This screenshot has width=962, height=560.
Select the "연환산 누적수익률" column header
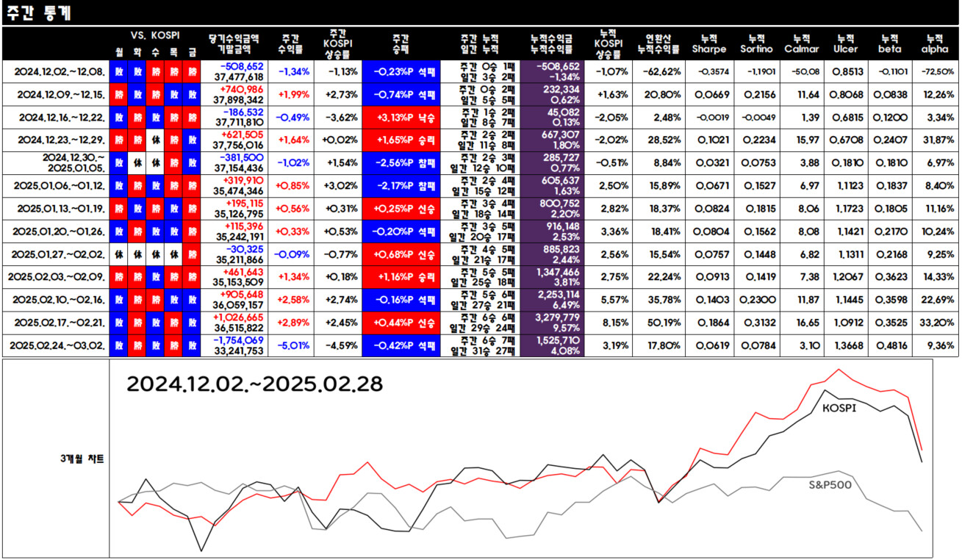pyautogui.click(x=658, y=44)
